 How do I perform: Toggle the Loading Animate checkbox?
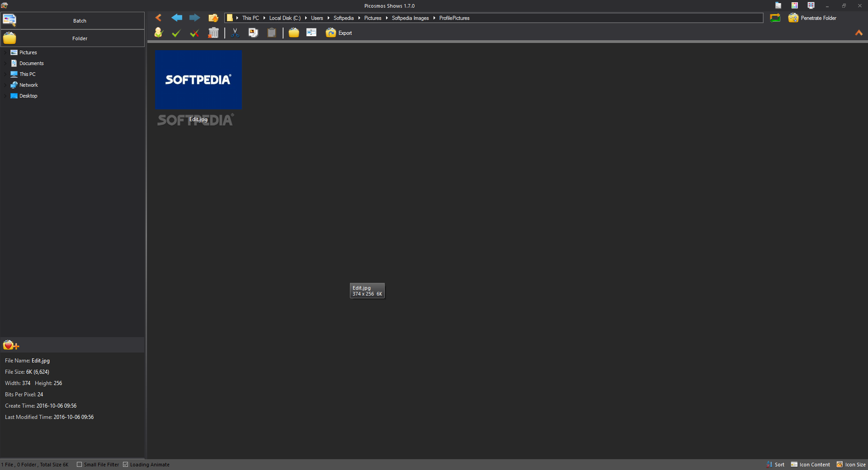126,464
